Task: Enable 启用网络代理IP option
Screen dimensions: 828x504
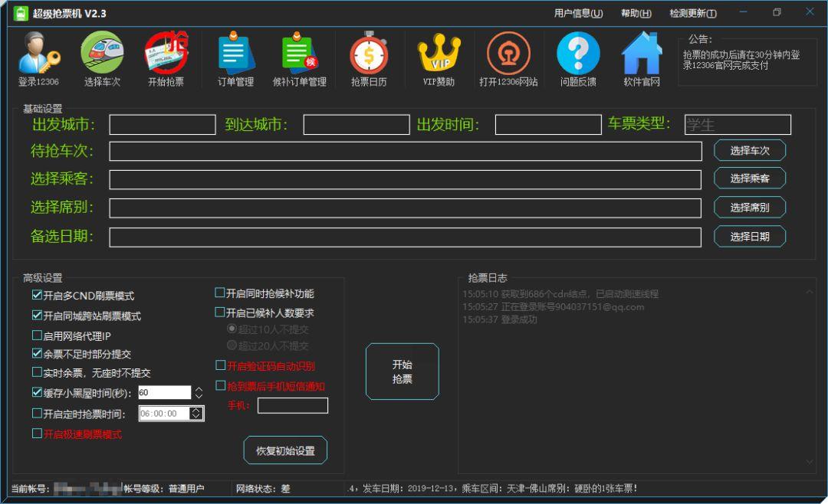Action: coord(35,334)
